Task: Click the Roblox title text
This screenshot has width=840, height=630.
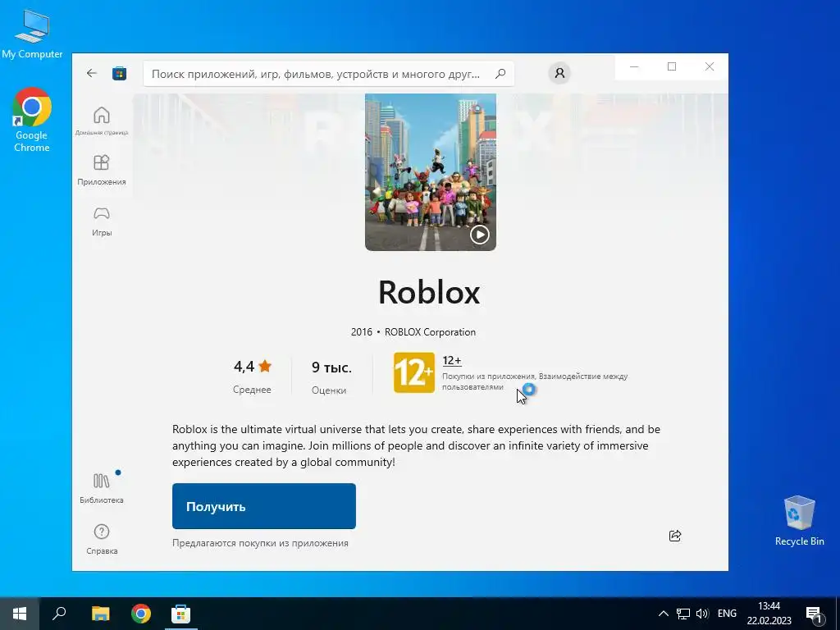Action: tap(429, 292)
